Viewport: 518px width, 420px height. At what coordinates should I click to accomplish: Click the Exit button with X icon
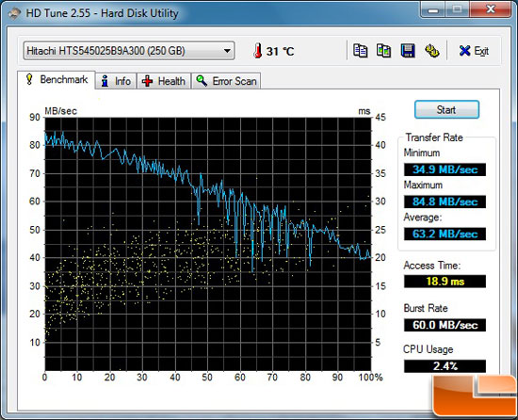[474, 51]
